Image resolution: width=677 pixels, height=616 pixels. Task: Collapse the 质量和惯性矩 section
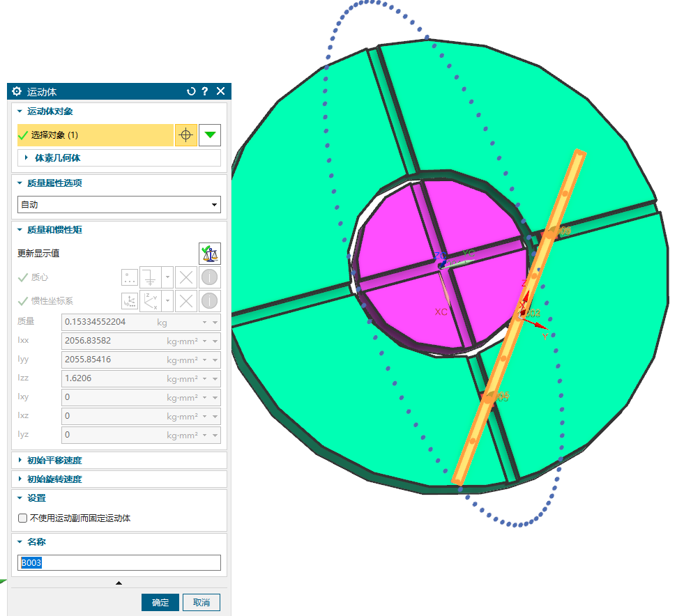(55, 230)
